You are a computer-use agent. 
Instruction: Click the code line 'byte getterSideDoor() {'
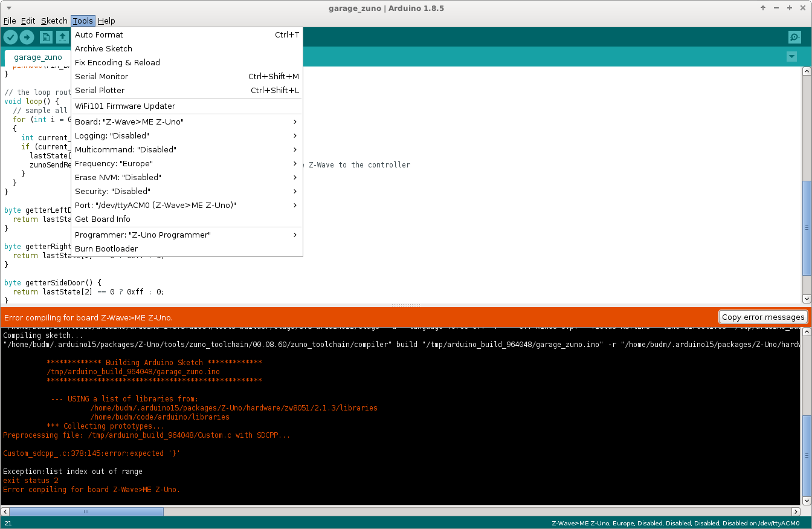point(53,282)
